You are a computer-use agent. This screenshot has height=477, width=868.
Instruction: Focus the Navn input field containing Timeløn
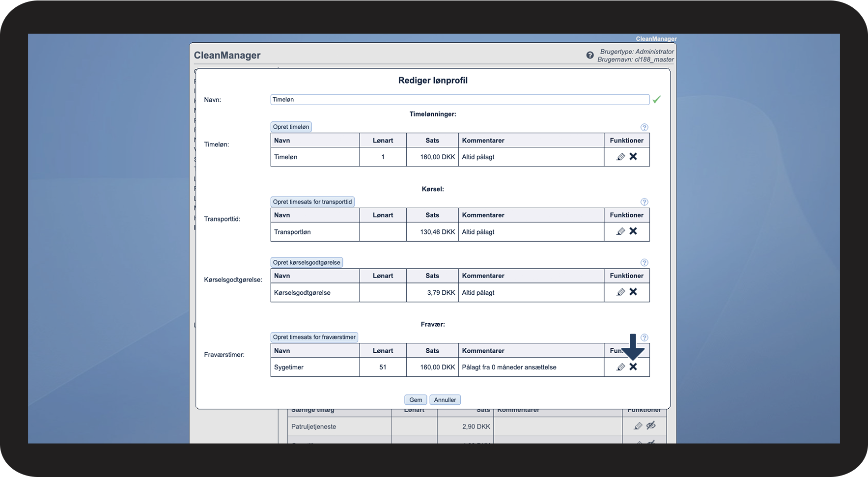[459, 100]
